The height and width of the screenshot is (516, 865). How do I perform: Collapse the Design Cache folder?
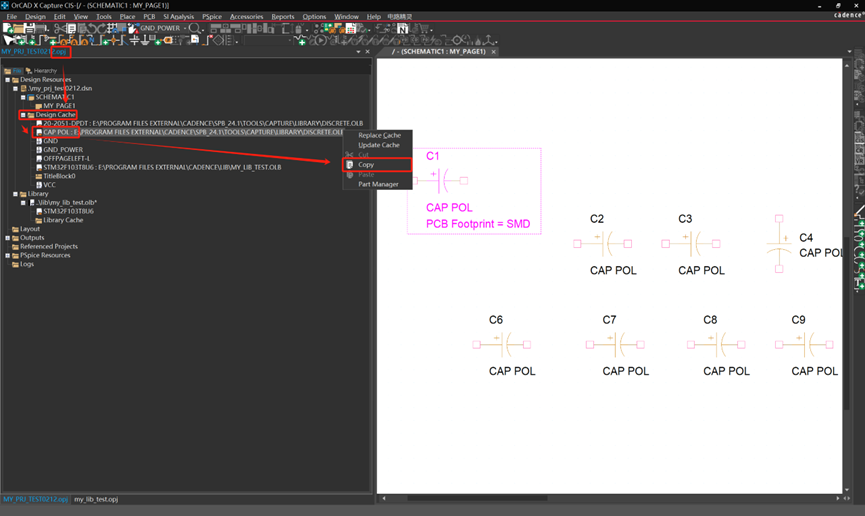click(x=23, y=115)
